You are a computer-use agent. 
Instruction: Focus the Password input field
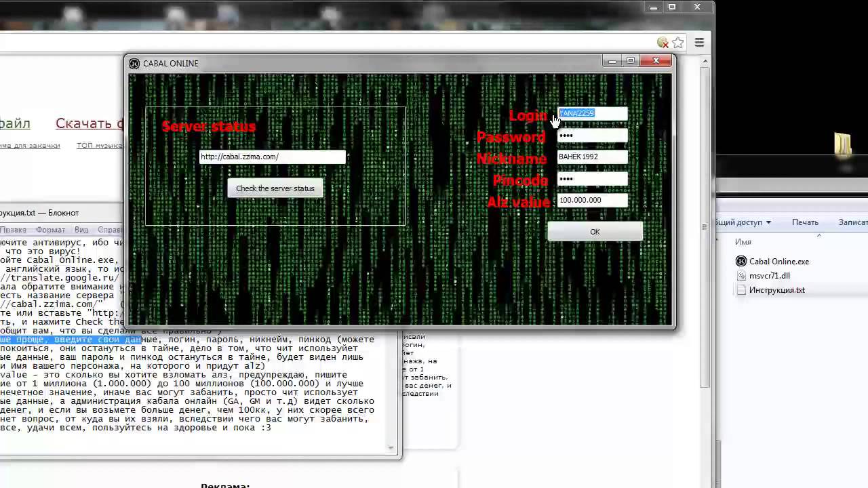[x=592, y=136]
